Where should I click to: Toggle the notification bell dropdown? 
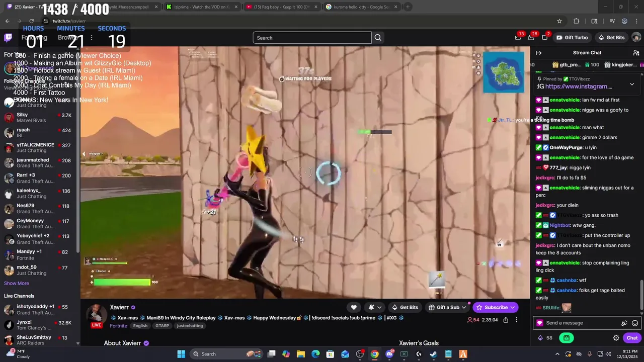click(x=375, y=307)
